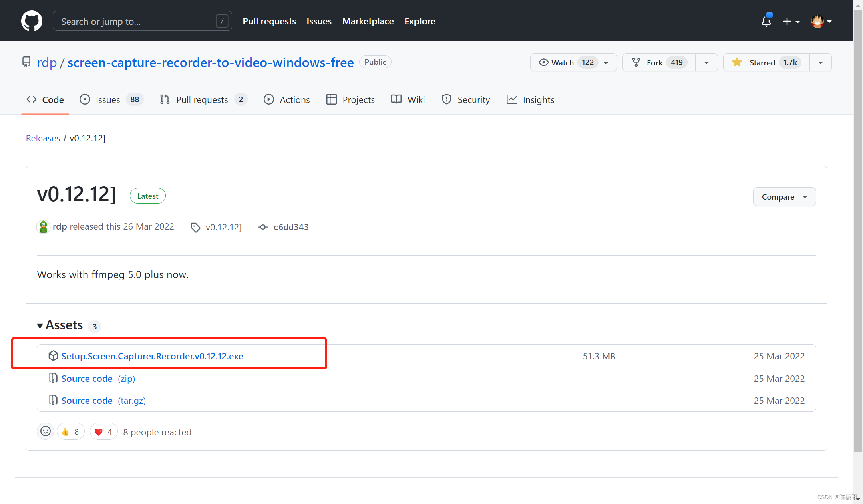This screenshot has width=863, height=504.
Task: Open the Compare dropdown
Action: (783, 196)
